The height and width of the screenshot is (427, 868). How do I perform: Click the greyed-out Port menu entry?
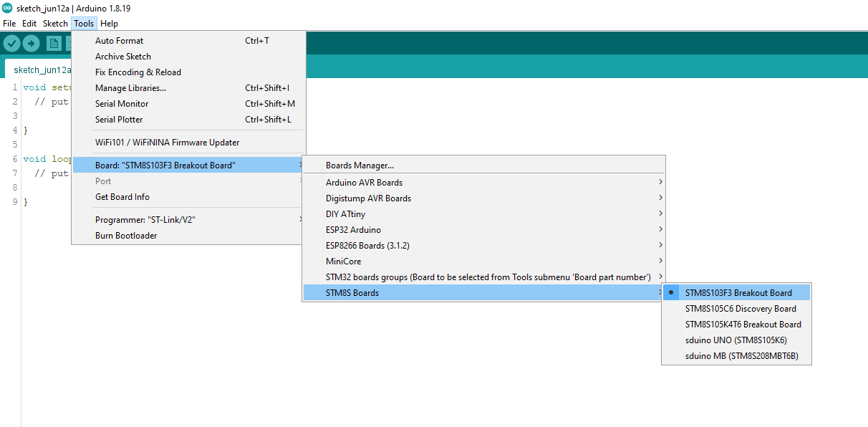click(x=189, y=181)
